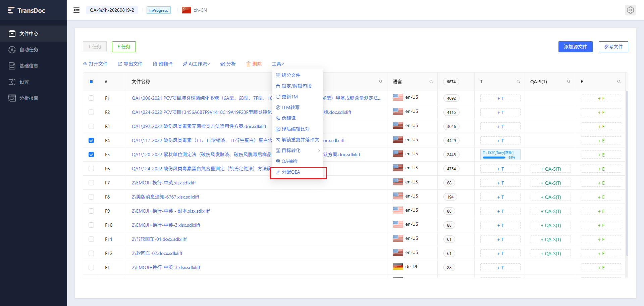Expand the 目标转化 submenu arrow

coord(319,150)
